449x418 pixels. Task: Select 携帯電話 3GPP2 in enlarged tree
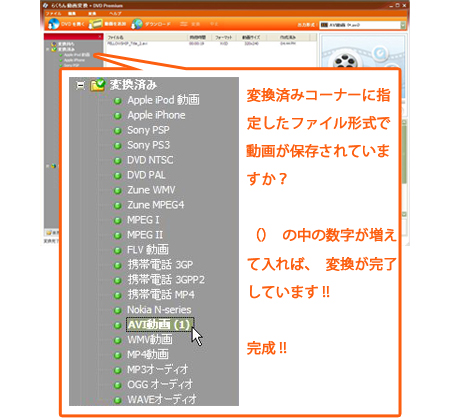pyautogui.click(x=166, y=280)
